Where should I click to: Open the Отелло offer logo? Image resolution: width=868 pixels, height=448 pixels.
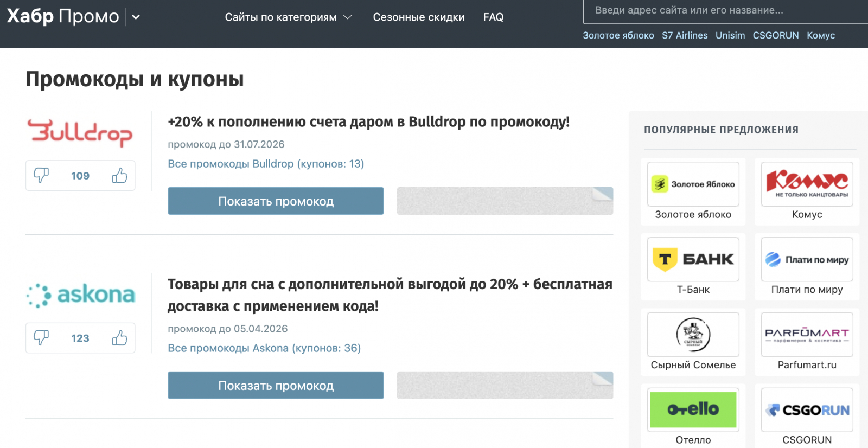pyautogui.click(x=693, y=410)
